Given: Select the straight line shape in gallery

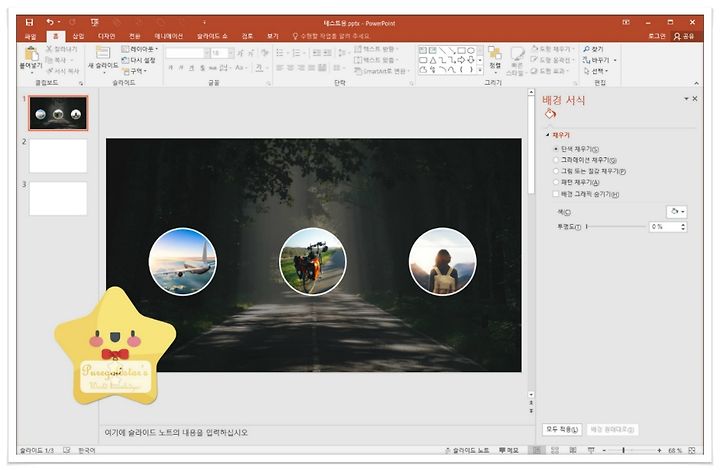Looking at the screenshot, I should 442,50.
